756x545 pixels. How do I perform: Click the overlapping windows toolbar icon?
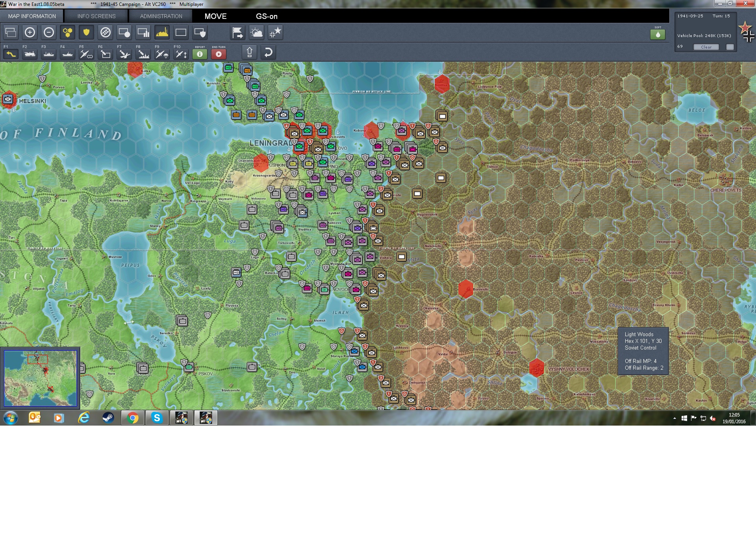(x=11, y=32)
